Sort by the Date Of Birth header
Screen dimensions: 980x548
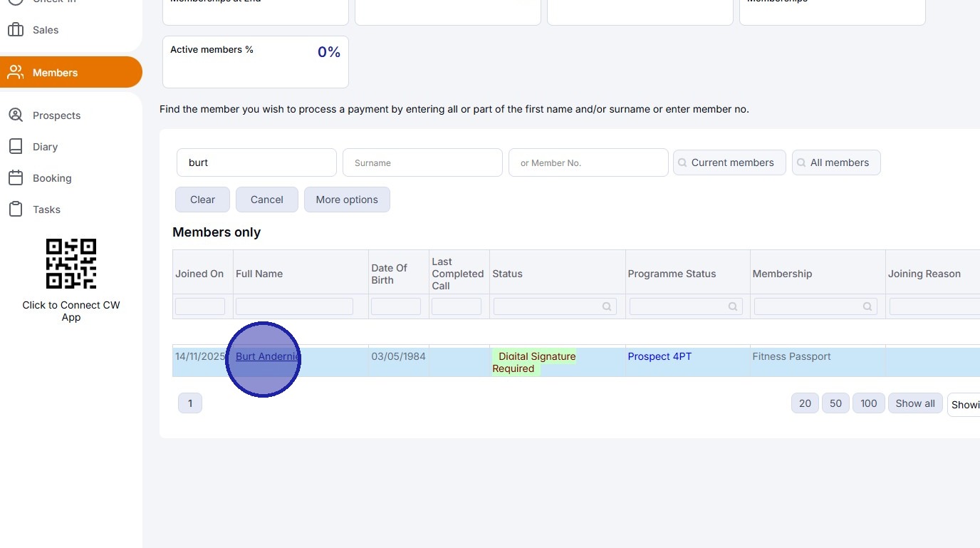[389, 274]
